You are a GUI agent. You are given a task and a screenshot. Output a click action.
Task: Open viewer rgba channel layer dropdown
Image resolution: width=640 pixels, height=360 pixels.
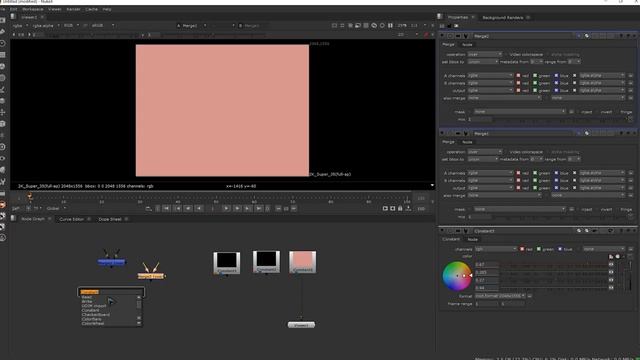click(x=19, y=25)
